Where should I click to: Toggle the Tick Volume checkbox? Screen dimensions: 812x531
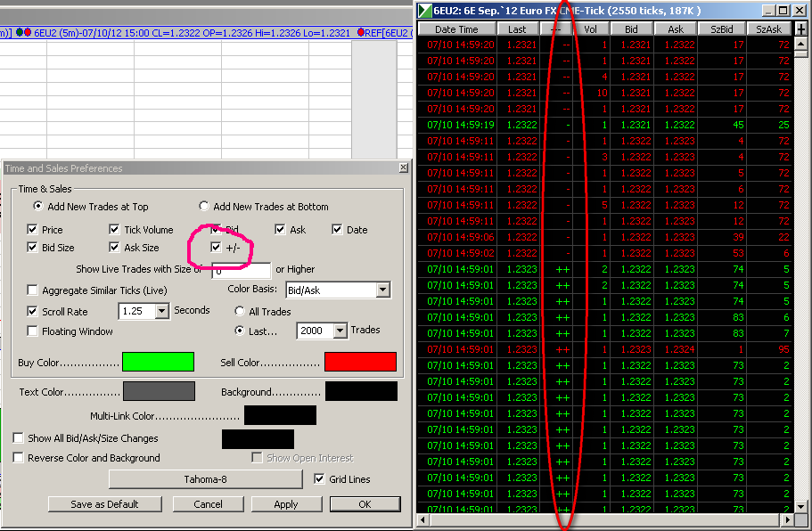pos(114,230)
